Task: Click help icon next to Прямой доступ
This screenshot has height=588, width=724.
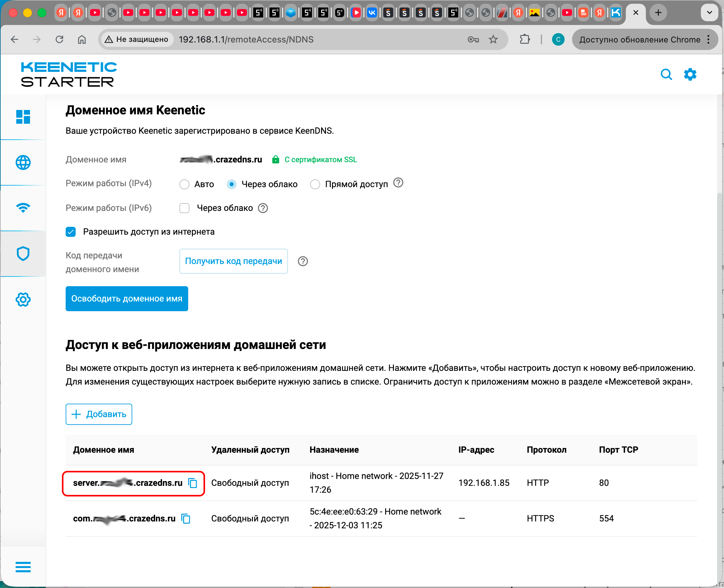Action: click(x=398, y=183)
